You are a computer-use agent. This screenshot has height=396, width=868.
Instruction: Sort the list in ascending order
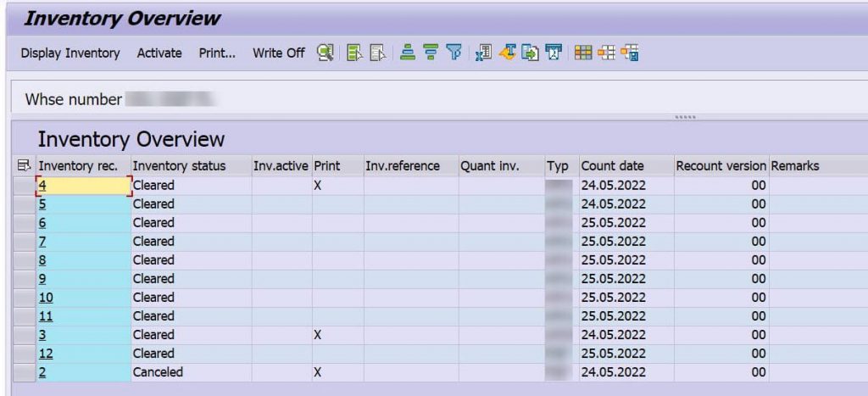[x=408, y=53]
